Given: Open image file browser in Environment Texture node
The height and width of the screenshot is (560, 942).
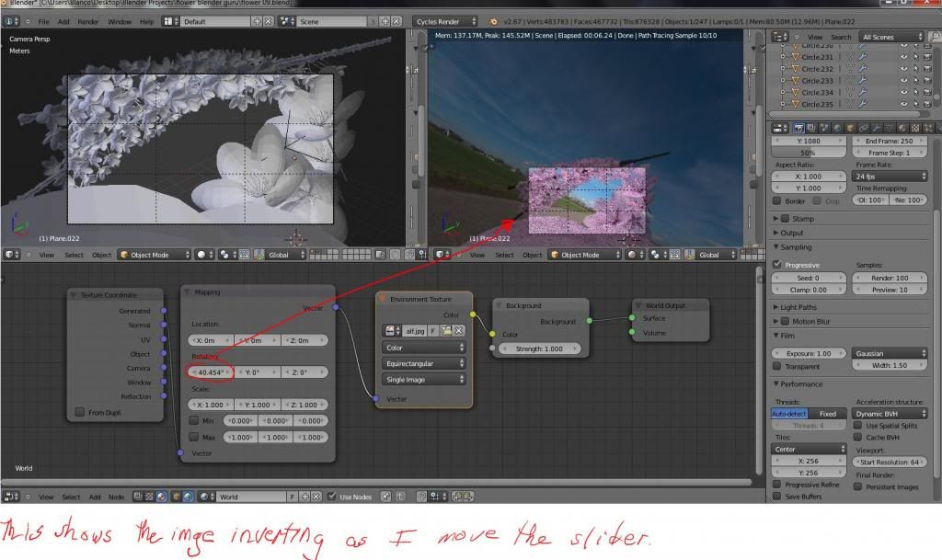Looking at the screenshot, I should [446, 331].
